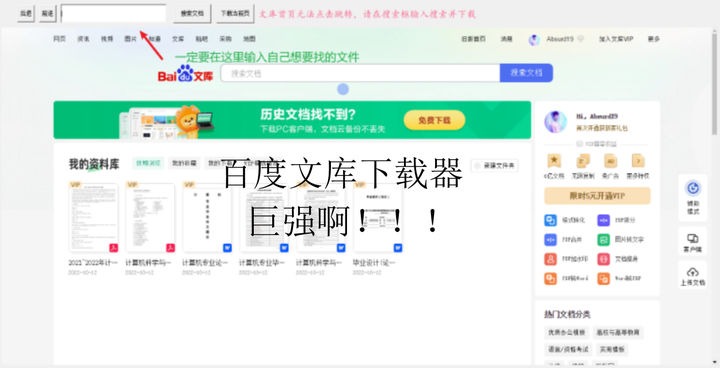The image size is (720, 368).
Task: Open the 文档瘦身 tool icon
Action: [603, 259]
